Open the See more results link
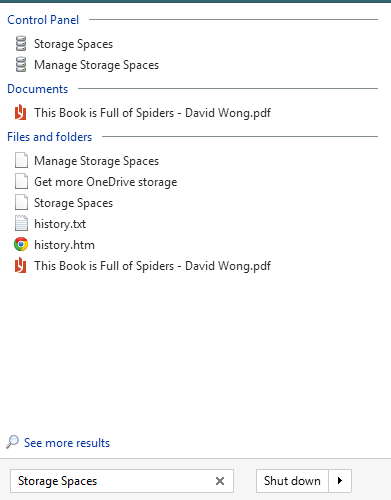This screenshot has height=500, width=391. [x=67, y=443]
